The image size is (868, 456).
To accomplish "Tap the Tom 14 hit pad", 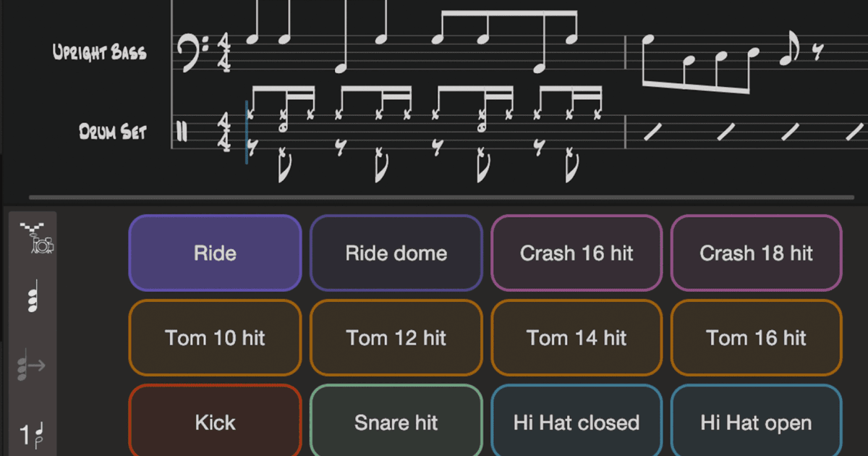I will (576, 338).
